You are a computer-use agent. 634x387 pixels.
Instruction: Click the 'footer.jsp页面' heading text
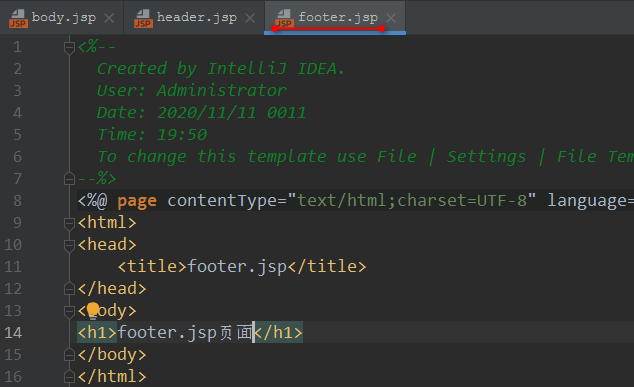point(185,332)
